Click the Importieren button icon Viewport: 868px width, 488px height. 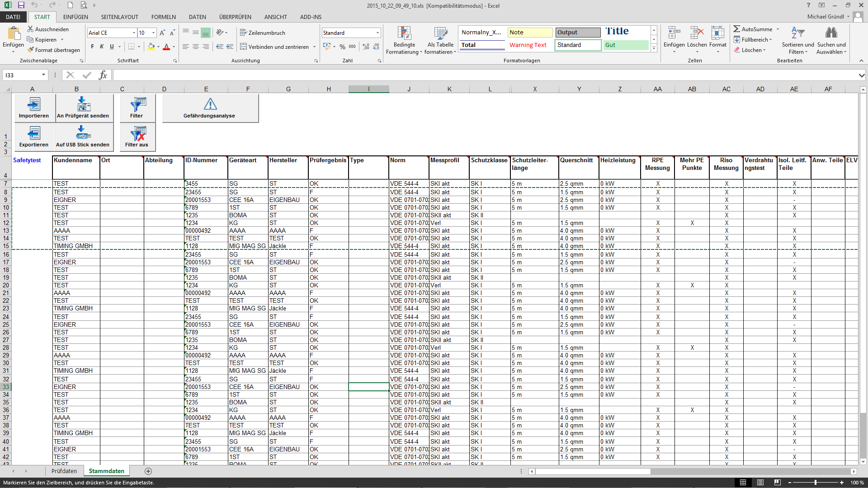tap(34, 104)
